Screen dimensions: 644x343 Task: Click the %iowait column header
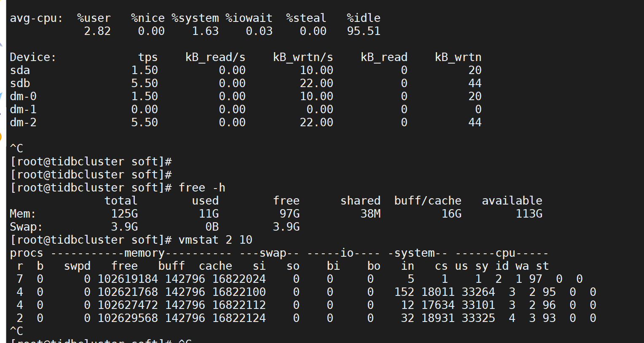pyautogui.click(x=249, y=18)
